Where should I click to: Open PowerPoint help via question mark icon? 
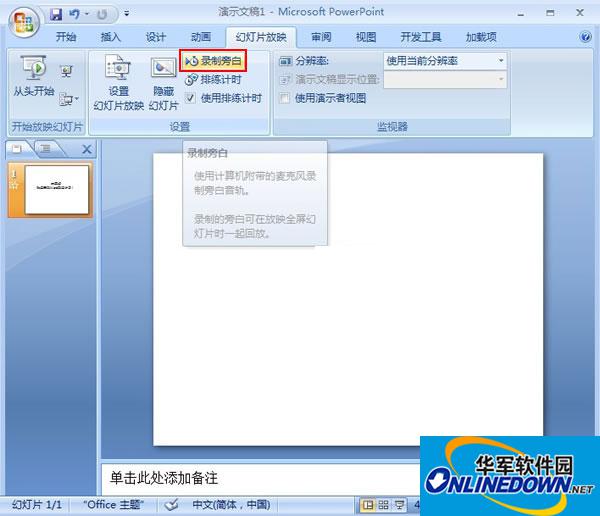coord(585,37)
